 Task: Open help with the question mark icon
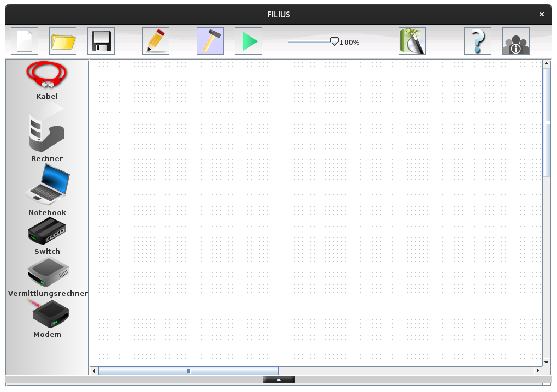[x=478, y=41]
